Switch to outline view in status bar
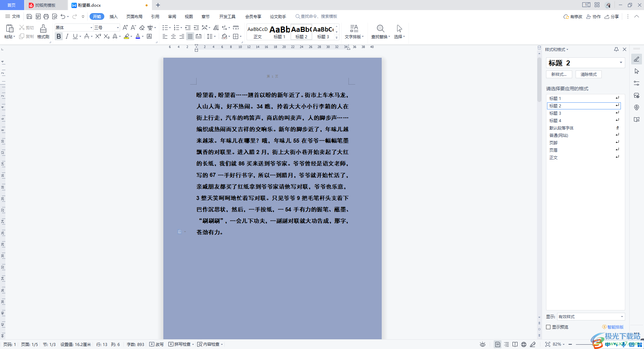Screen dimensions: 644x349 click(x=506, y=344)
